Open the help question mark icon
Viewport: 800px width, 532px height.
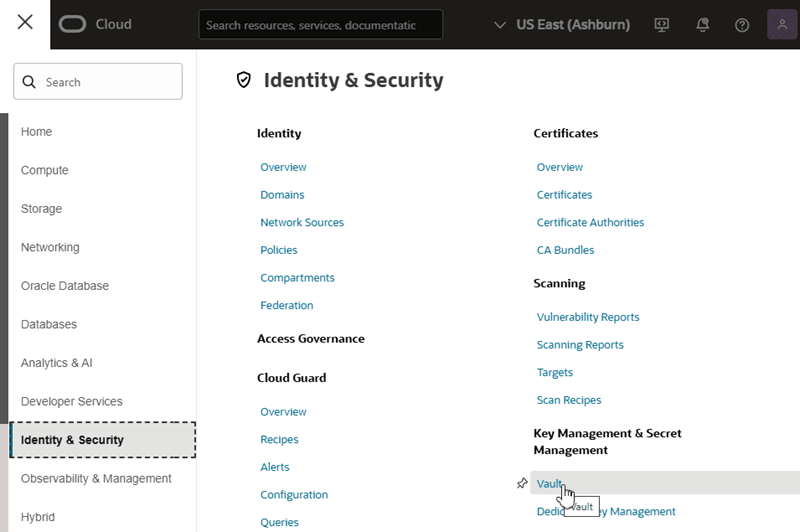[742, 25]
